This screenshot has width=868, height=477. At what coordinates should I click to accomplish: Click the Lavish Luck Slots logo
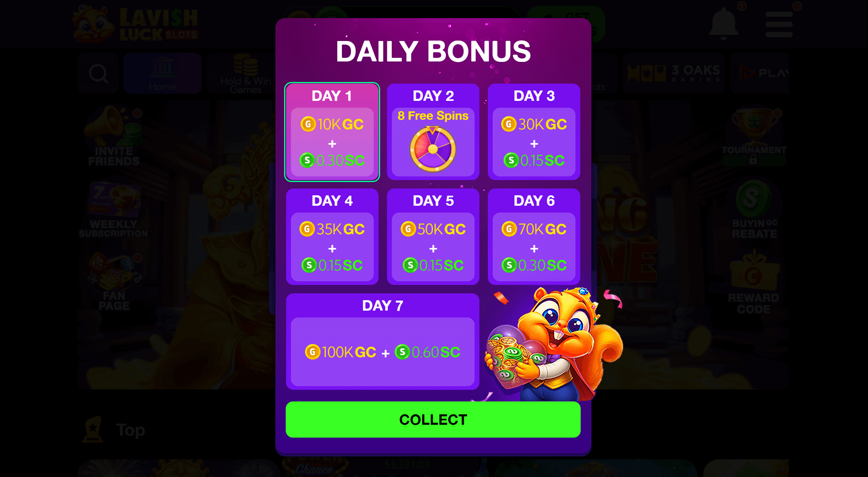coord(135,24)
